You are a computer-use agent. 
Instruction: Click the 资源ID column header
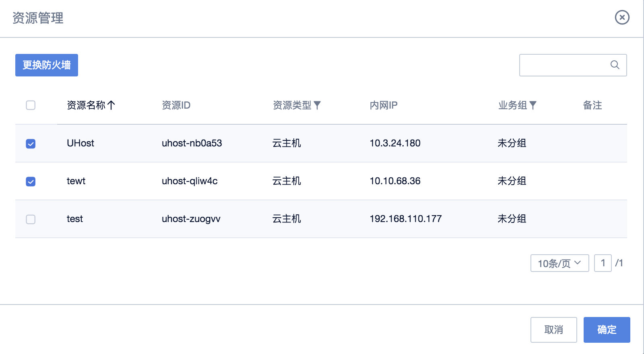[176, 105]
